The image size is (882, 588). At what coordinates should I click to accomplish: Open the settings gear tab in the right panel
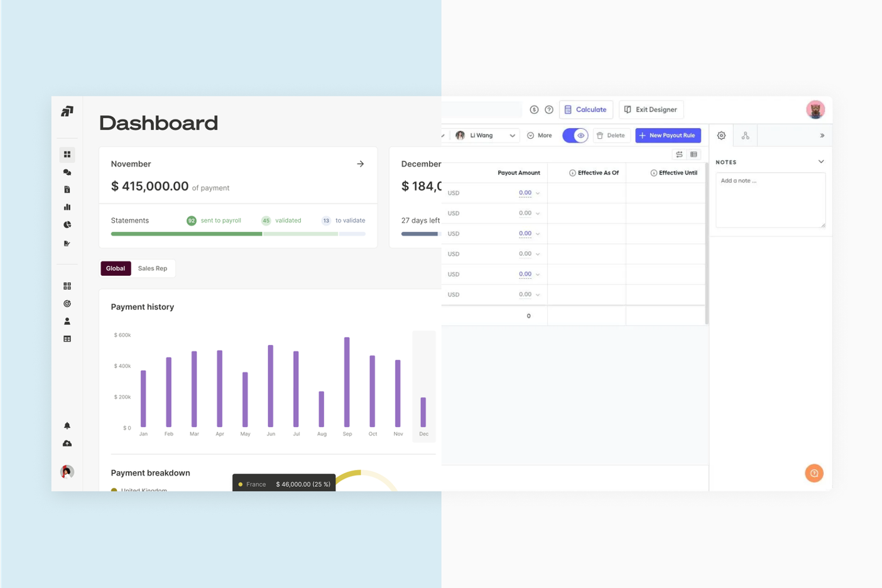click(x=721, y=135)
